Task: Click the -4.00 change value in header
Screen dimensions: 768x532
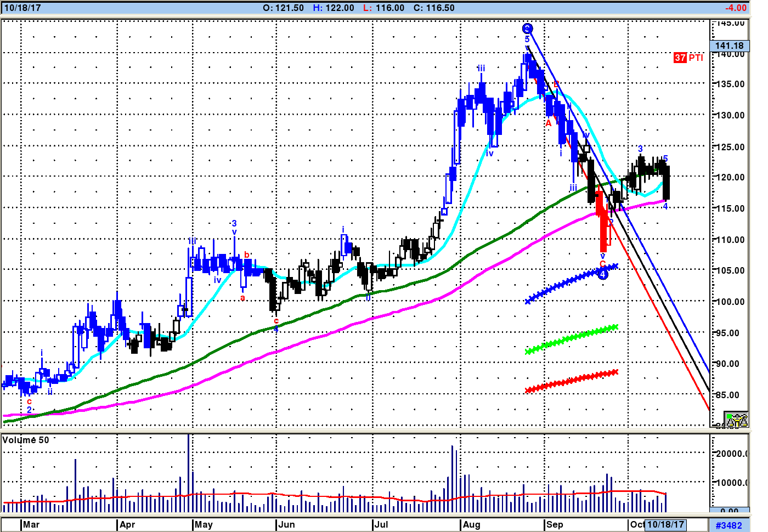Action: coord(735,8)
